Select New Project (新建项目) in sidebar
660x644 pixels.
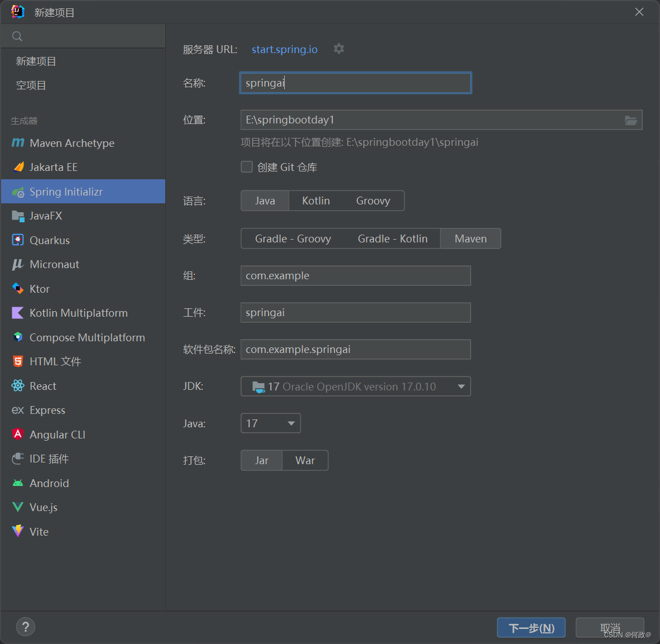click(x=83, y=61)
